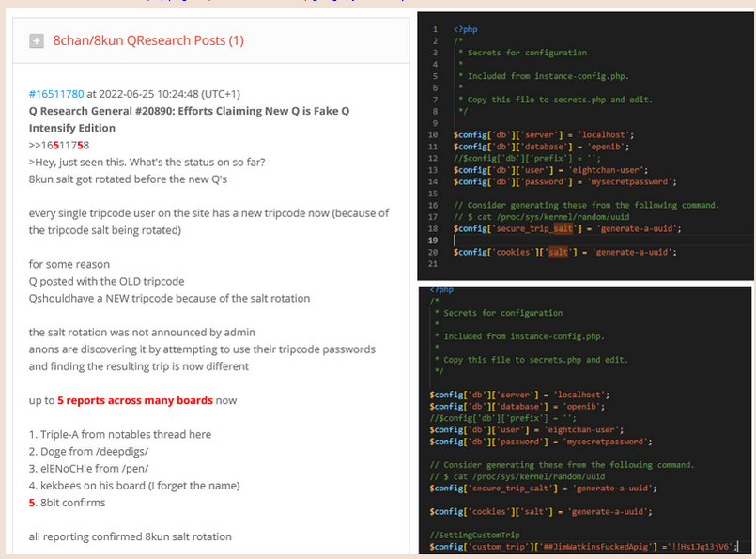Image resolution: width=756 pixels, height=559 pixels.
Task: Click list item '5. 8bit confirms'
Action: tap(67, 503)
